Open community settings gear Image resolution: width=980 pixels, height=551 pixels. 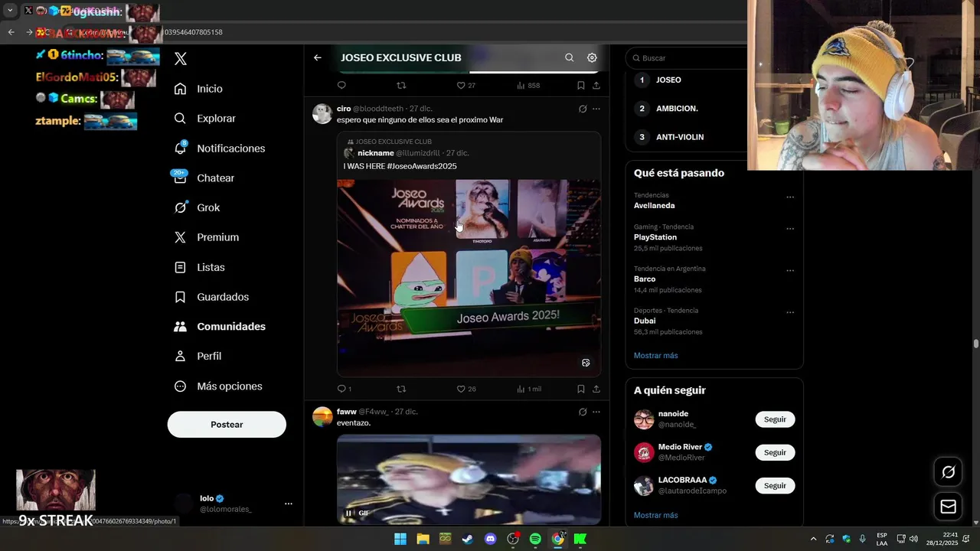(x=592, y=57)
